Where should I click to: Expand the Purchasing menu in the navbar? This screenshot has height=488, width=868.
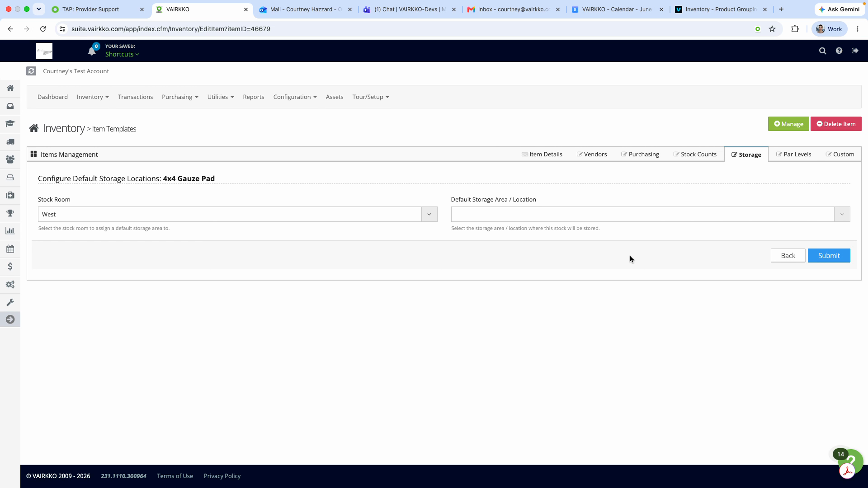pos(180,97)
